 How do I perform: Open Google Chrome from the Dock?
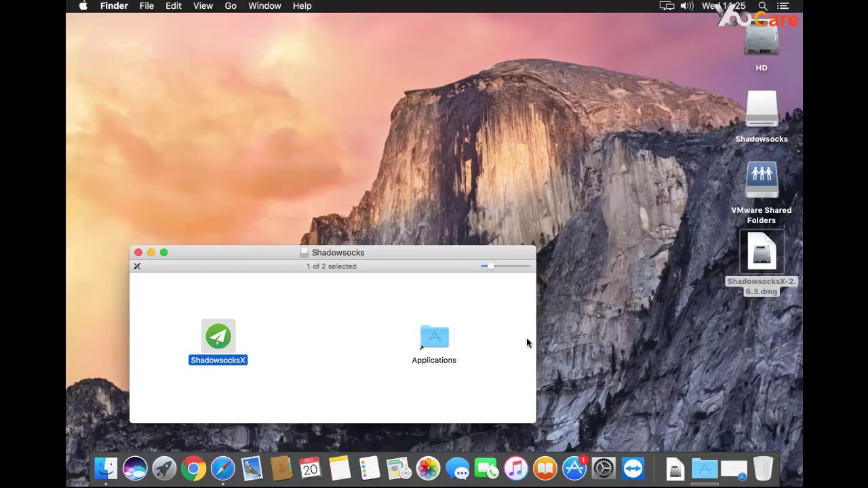[x=193, y=468]
